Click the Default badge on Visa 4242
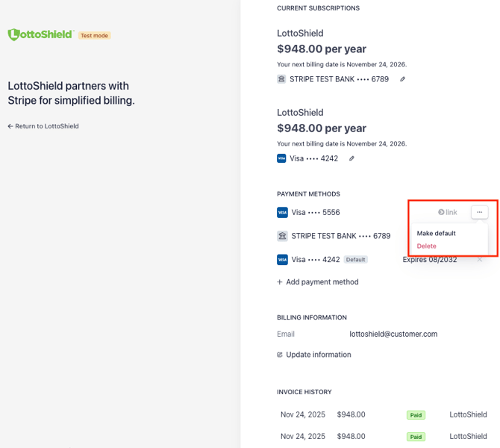This screenshot has height=448, width=500. point(356,260)
